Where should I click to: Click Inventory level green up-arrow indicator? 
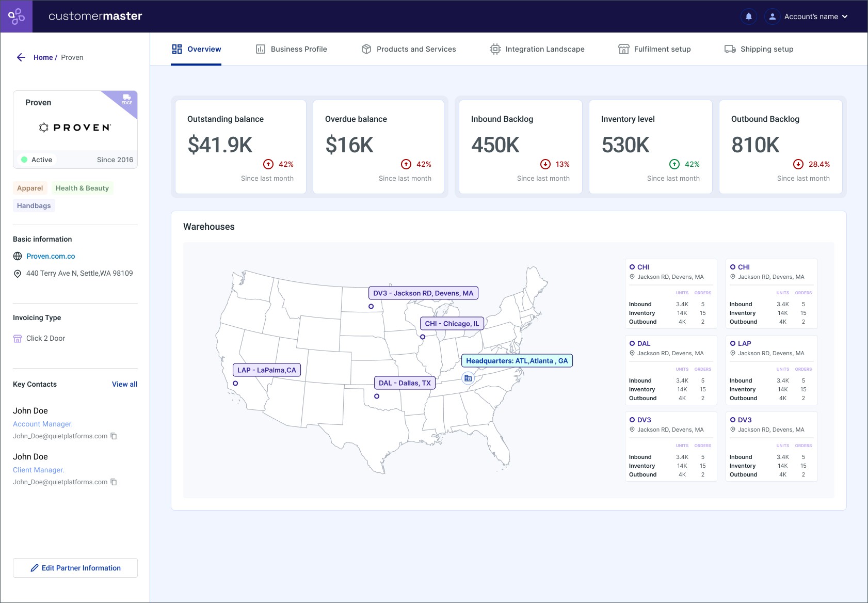tap(674, 164)
